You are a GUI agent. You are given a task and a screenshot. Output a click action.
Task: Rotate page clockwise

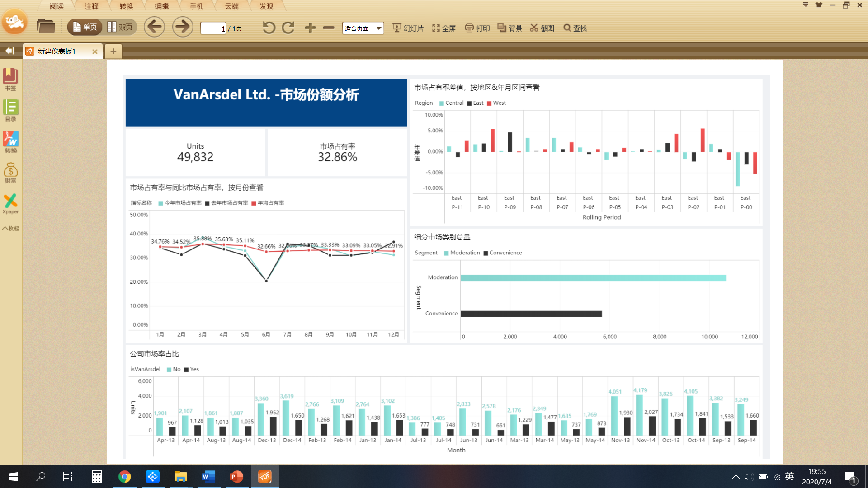click(x=288, y=28)
